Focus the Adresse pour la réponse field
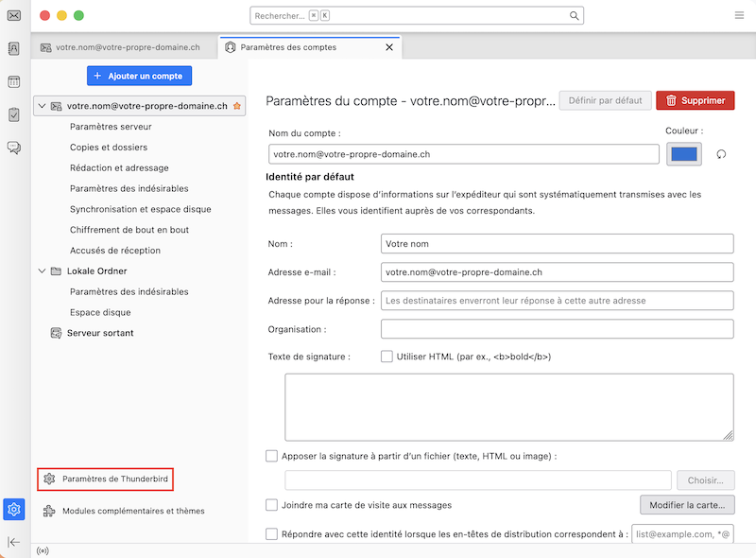756x558 pixels. (x=558, y=301)
